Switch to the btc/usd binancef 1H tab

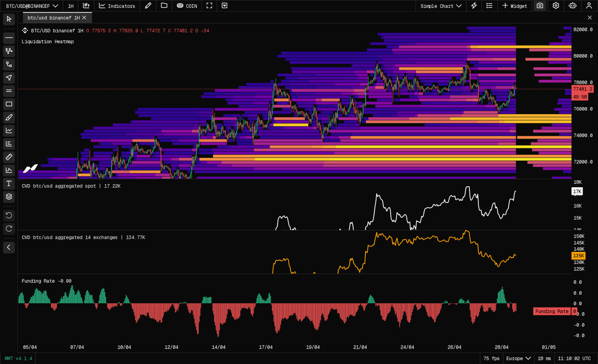click(53, 18)
